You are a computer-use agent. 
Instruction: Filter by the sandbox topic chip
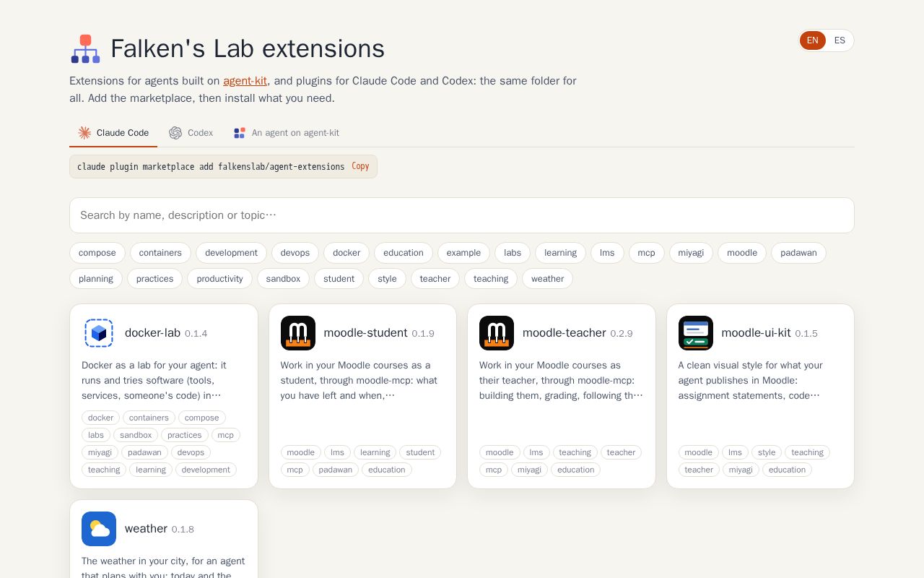click(283, 279)
